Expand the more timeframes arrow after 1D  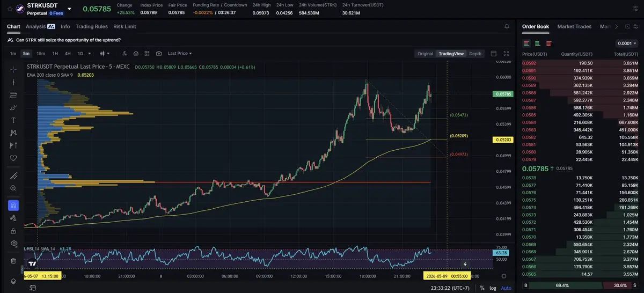click(x=89, y=54)
